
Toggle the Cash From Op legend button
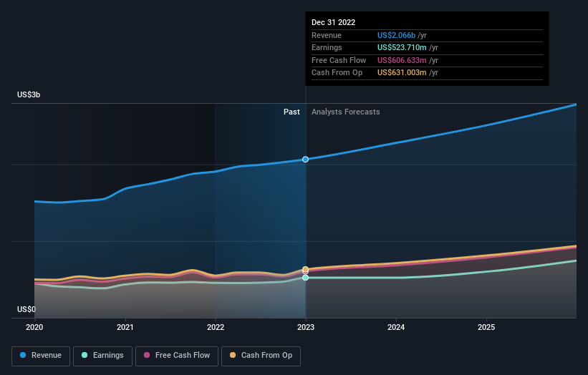coord(261,356)
